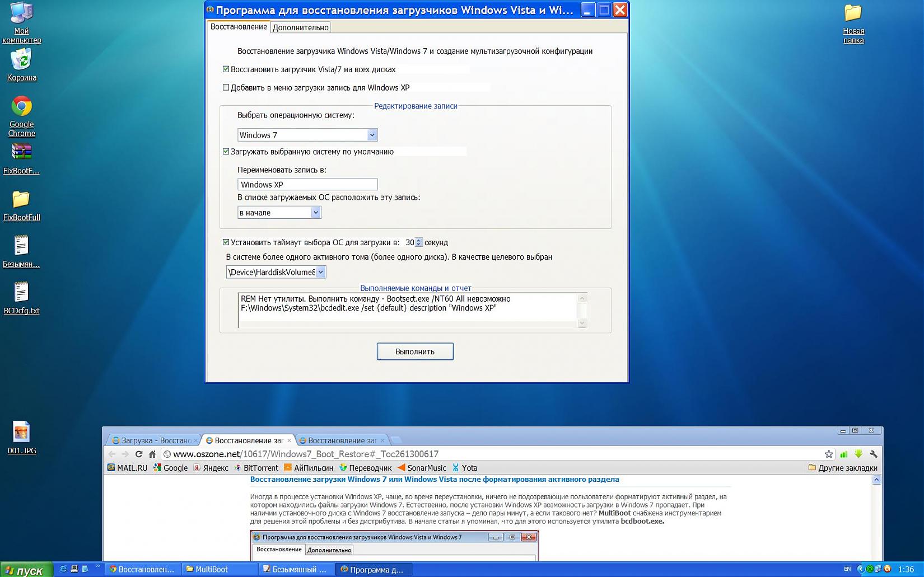
Task: Open the \Device\HarddiskVolume target dropdown
Action: [x=276, y=272]
